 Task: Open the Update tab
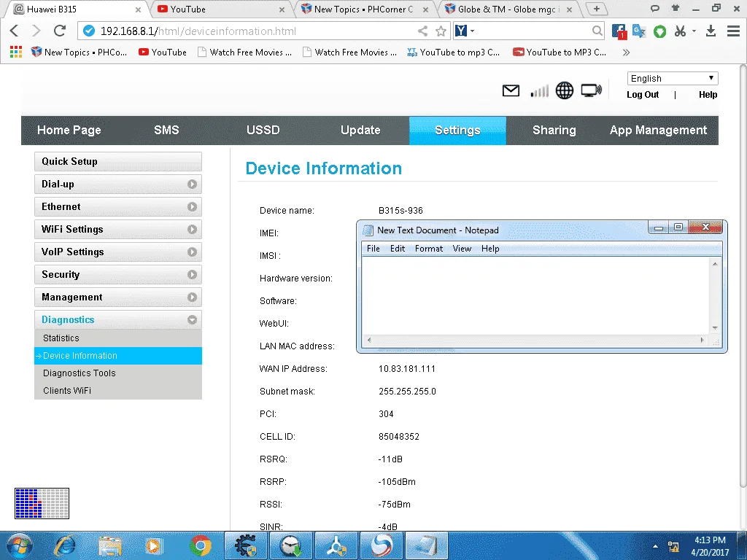point(360,130)
